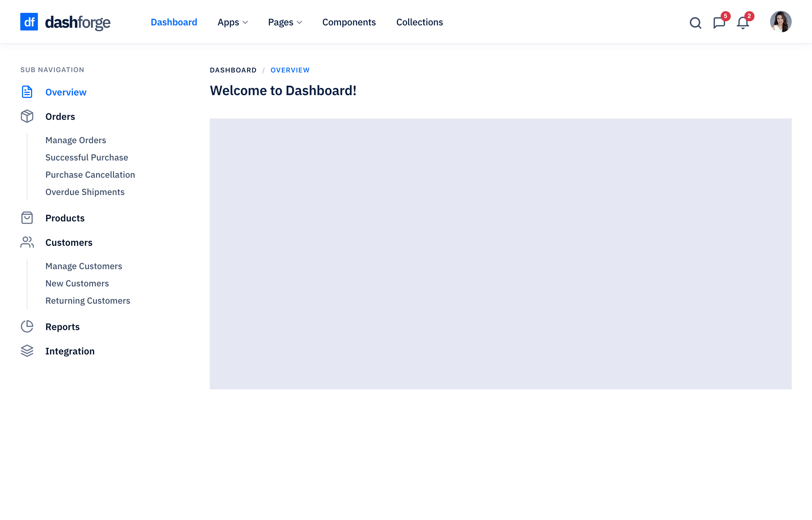
Task: Click the dashforge df logo icon
Action: (x=29, y=22)
